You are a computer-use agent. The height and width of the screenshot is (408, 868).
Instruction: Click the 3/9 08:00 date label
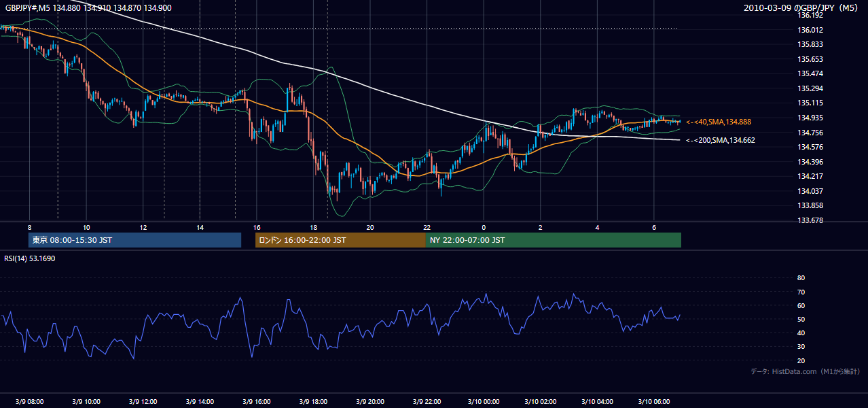29,402
